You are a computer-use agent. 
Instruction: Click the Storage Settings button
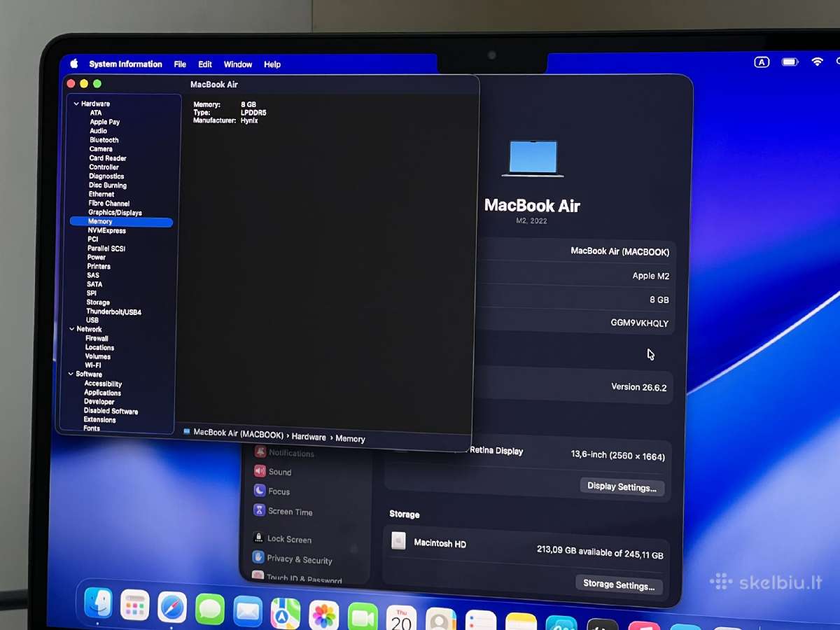[x=619, y=584]
